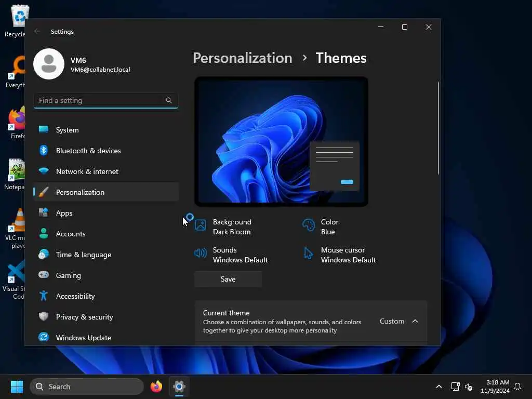Open Bluetooth & devices settings
This screenshot has height=399, width=532.
click(106, 151)
